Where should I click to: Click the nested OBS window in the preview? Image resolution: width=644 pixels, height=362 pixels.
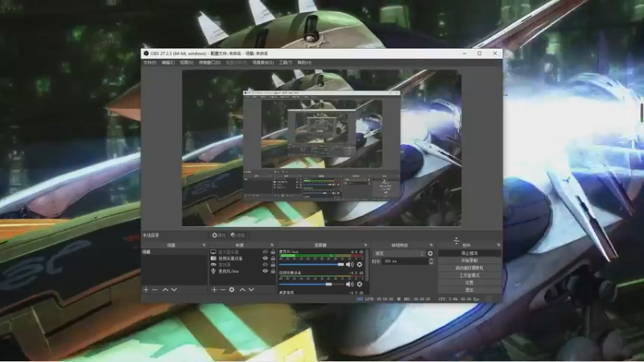(321, 146)
